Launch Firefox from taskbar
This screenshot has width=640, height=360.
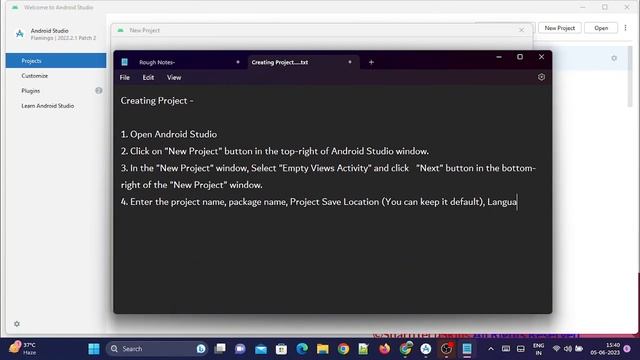pos(384,349)
